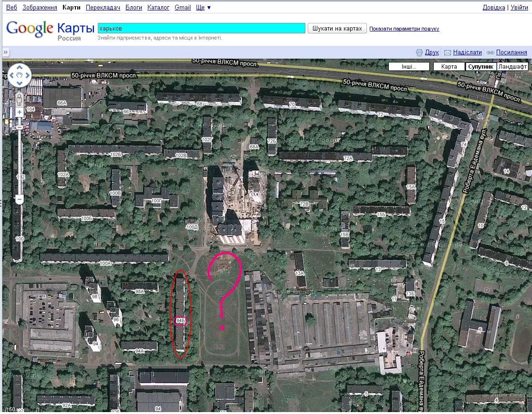Click building label 13Б on map

pyautogui.click(x=410, y=294)
